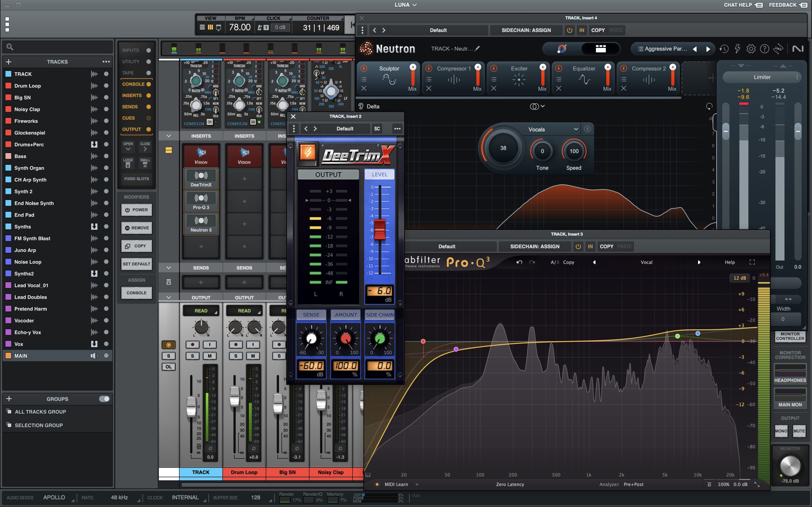Add a new track with plus icon
The width and height of the screenshot is (812, 507).
[9, 62]
